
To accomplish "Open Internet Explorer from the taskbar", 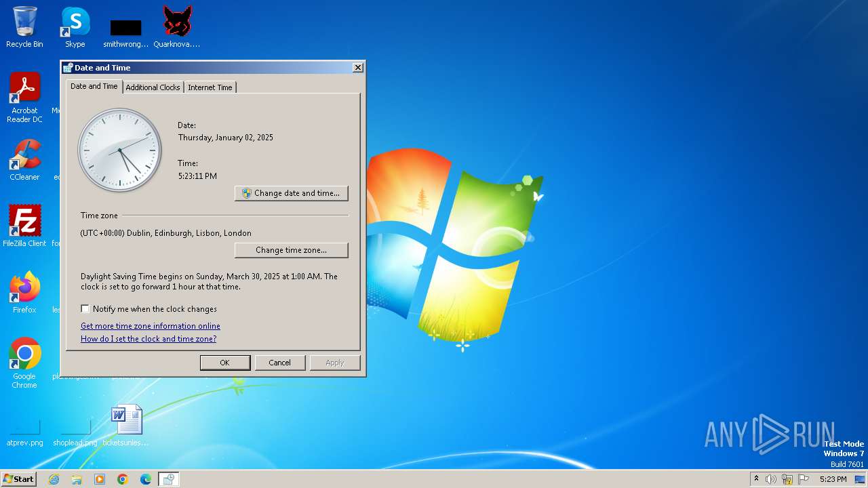I will 54,479.
